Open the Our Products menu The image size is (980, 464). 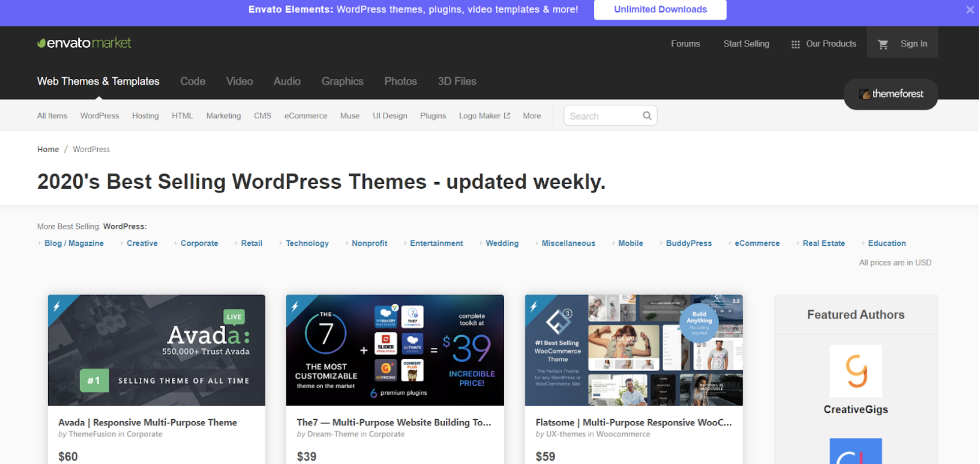831,44
